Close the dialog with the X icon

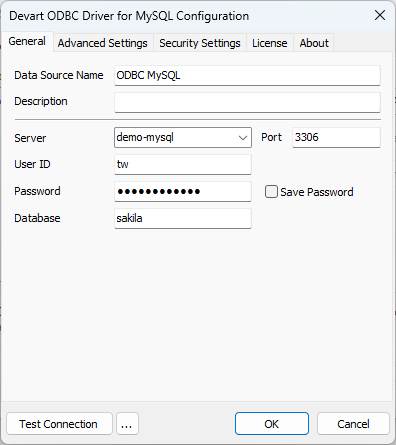coord(380,15)
